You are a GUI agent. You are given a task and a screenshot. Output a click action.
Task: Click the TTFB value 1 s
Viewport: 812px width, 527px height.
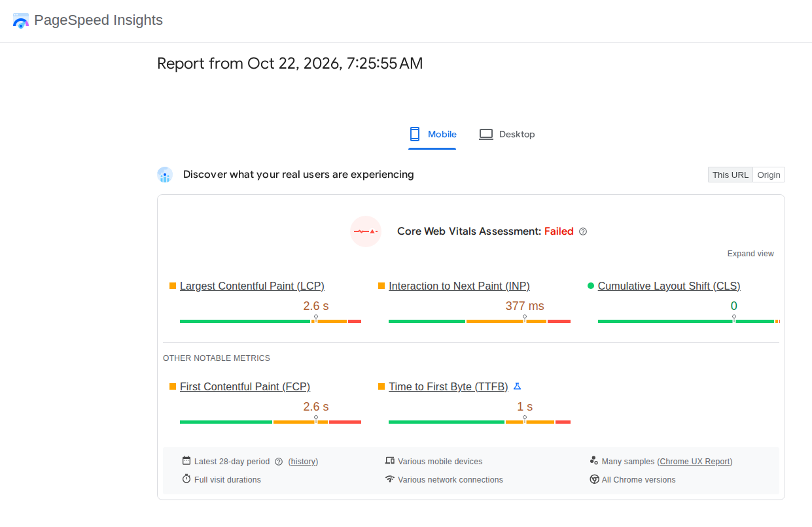[525, 407]
